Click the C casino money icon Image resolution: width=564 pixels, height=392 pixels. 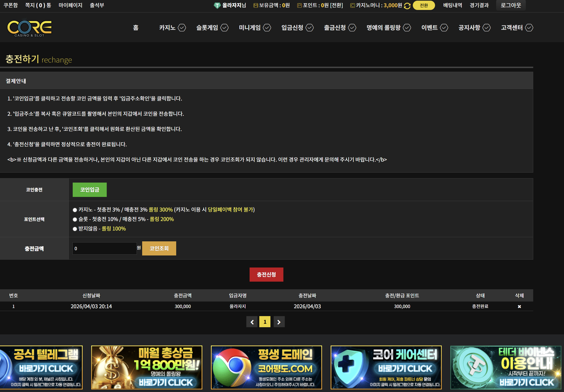click(352, 5)
